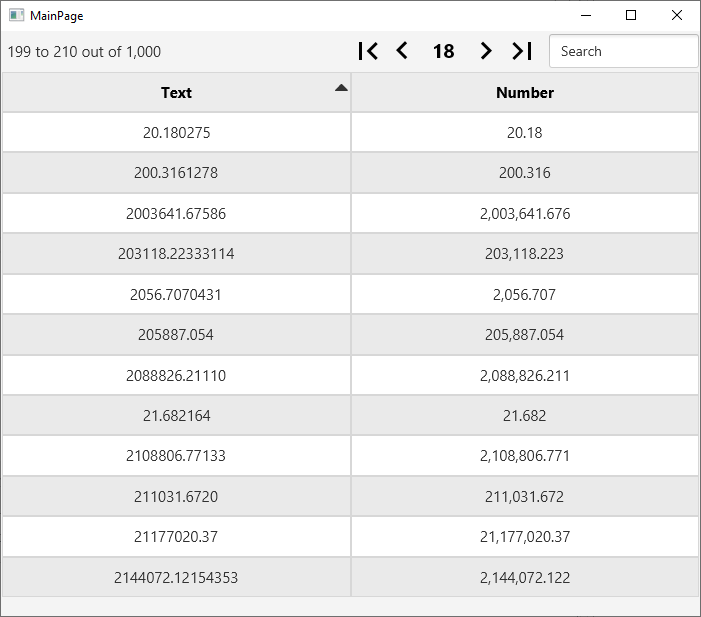Jump to the last page
701x617 pixels.
[x=522, y=51]
